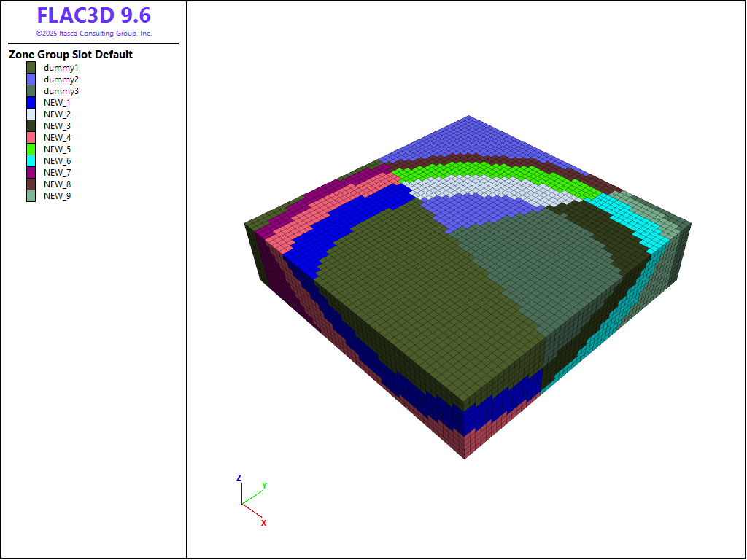Open the Itasca Consulting Group copyright text
Screen dimensions: 747x560
(93, 34)
